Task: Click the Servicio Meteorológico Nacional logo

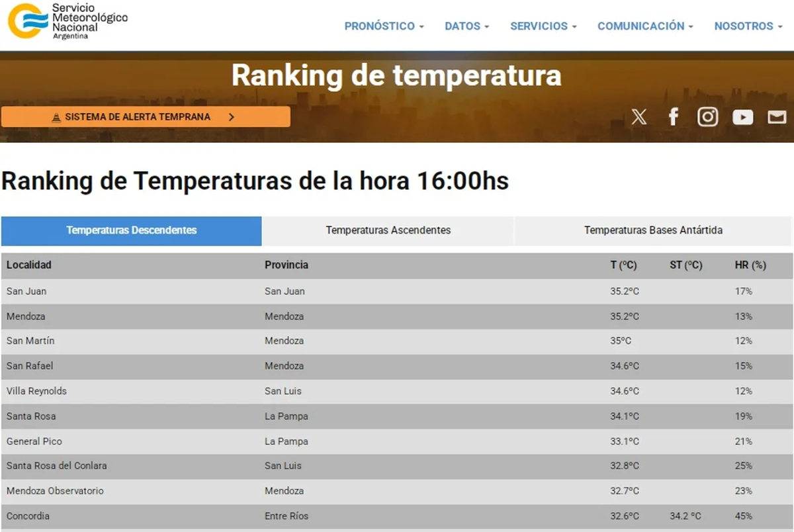Action: [x=67, y=21]
